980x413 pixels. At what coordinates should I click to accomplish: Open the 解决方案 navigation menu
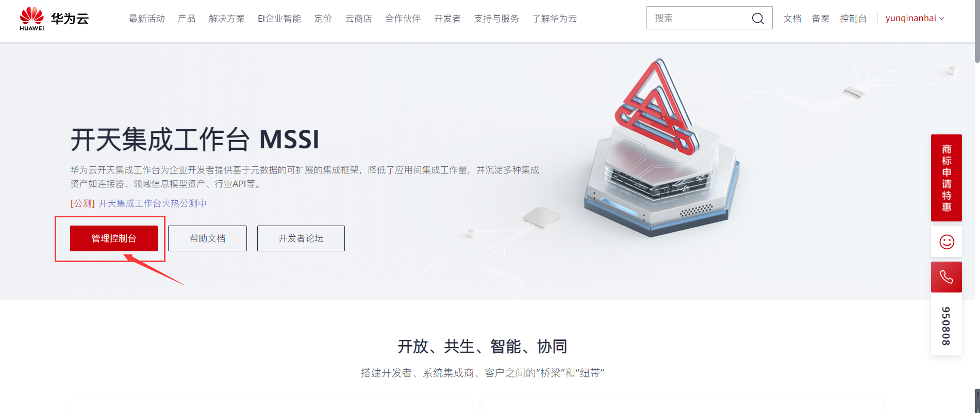click(227, 19)
